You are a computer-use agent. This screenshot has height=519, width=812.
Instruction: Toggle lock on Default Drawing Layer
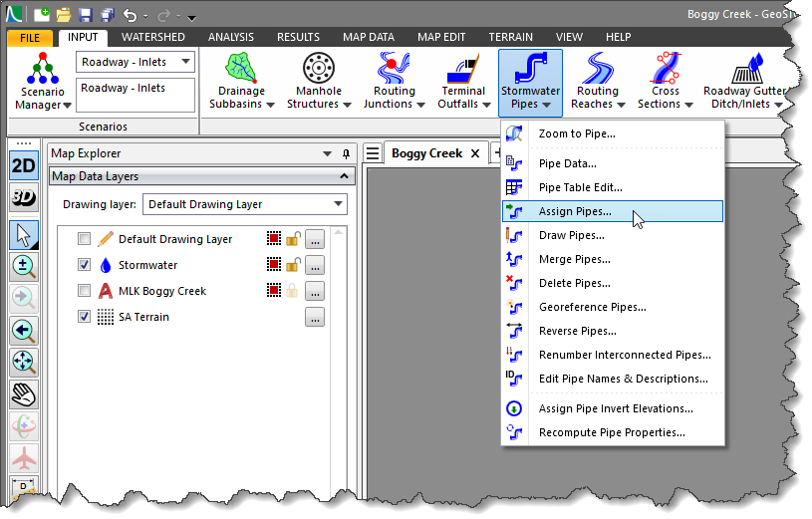(293, 239)
